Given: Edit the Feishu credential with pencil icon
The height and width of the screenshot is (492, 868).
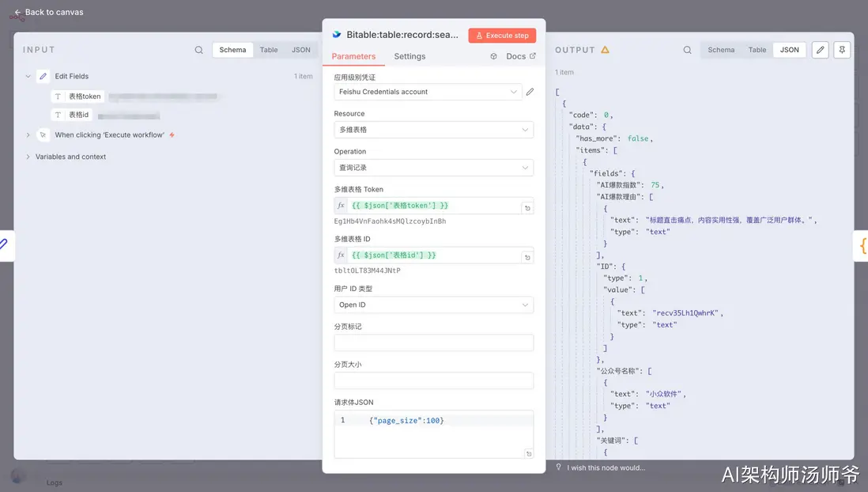Looking at the screenshot, I should point(530,92).
